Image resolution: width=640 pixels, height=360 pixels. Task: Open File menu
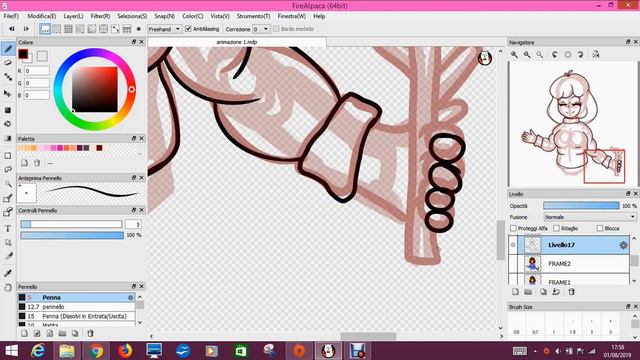11,16
